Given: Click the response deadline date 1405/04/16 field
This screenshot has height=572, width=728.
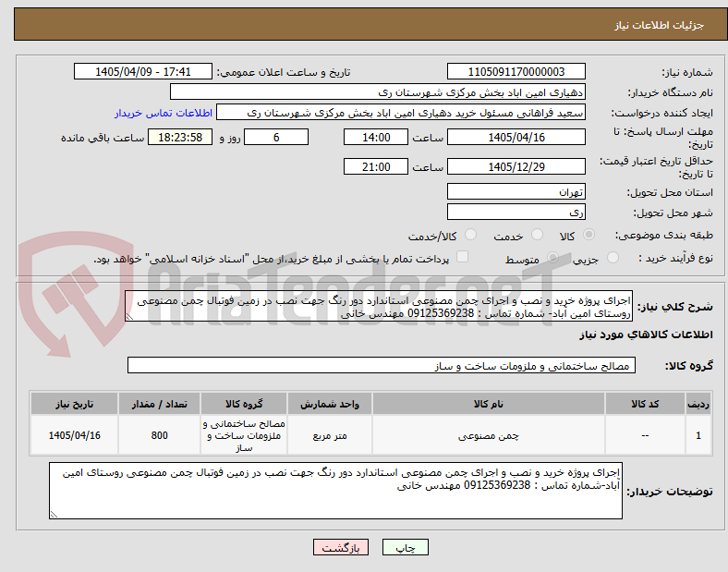Looking at the screenshot, I should 516,138.
